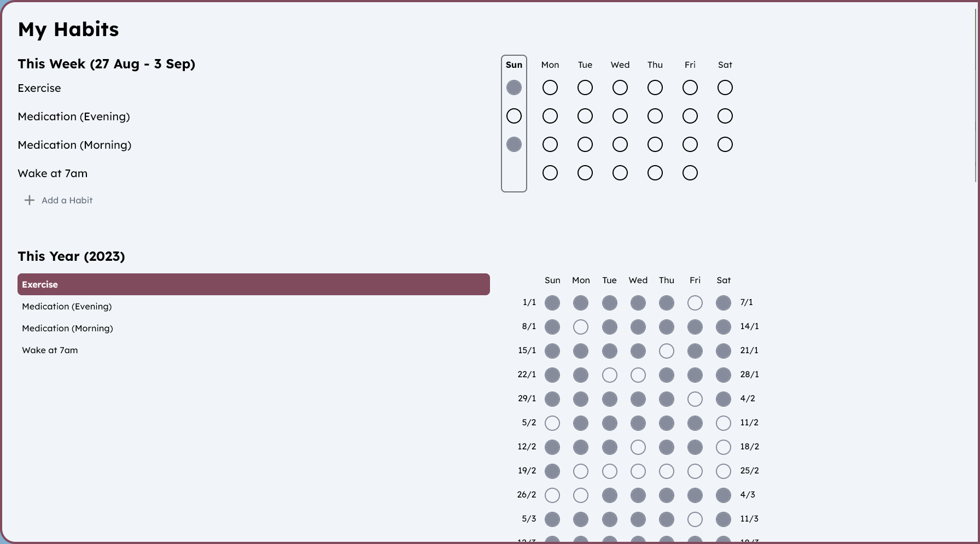Fill the empty Friday circle in week 1/1
The height and width of the screenshot is (544, 980).
coord(695,303)
